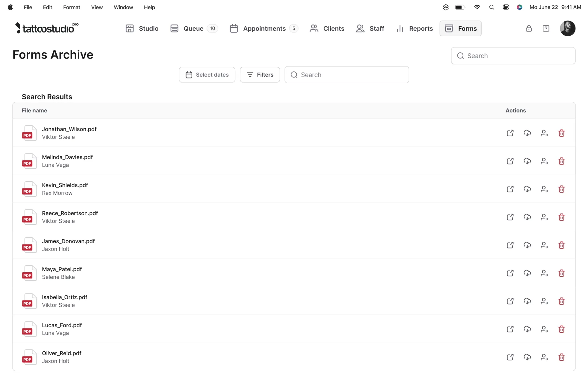The width and height of the screenshot is (588, 382).
Task: Open the Select dates picker
Action: pos(207,75)
